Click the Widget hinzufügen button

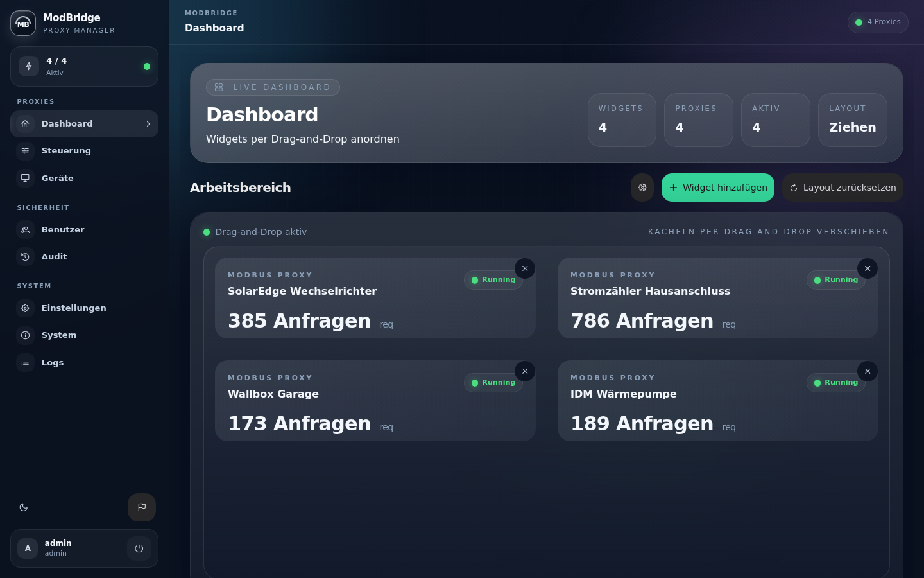718,188
